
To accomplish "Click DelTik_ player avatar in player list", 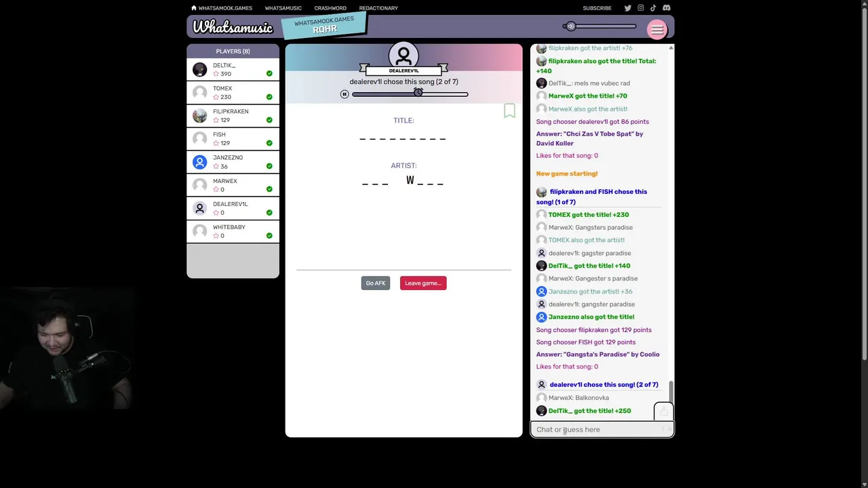I will (199, 69).
